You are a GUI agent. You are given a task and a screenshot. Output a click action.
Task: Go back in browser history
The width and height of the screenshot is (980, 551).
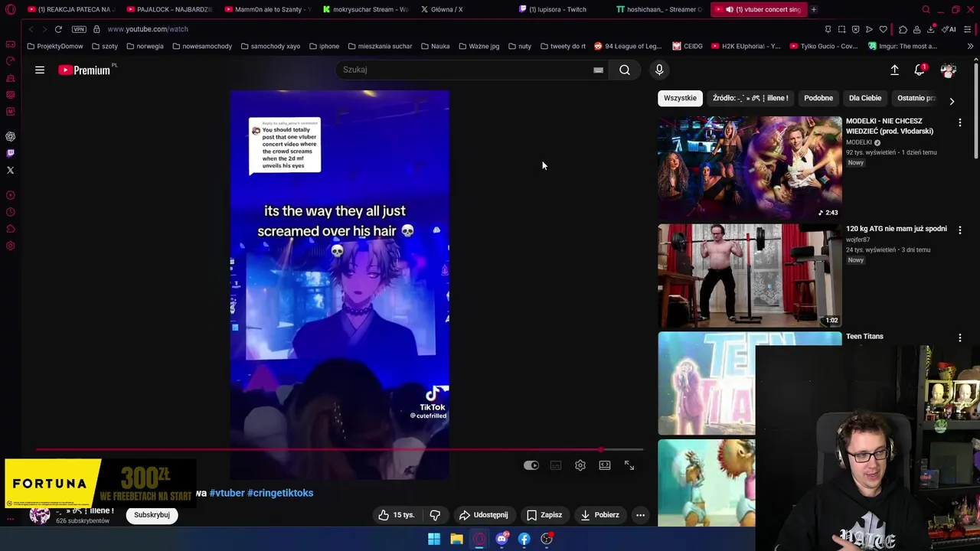[31, 29]
